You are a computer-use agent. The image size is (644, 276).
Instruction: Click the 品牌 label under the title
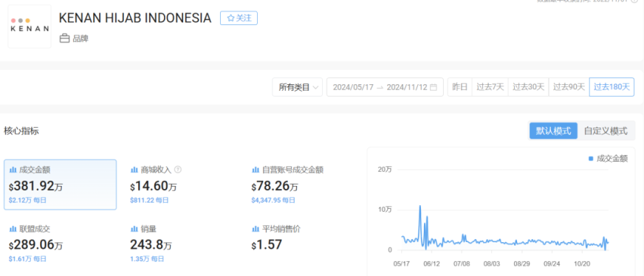coord(80,39)
